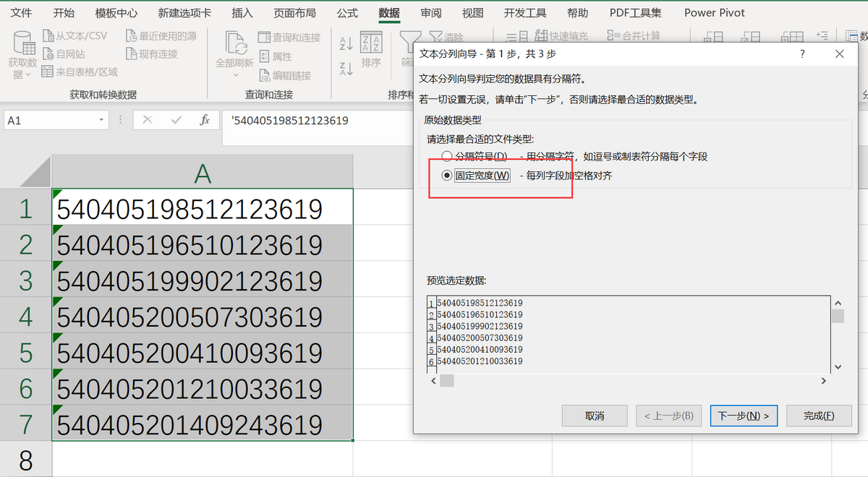
Task: Switch to the Review (审阅) tab
Action: tap(432, 13)
